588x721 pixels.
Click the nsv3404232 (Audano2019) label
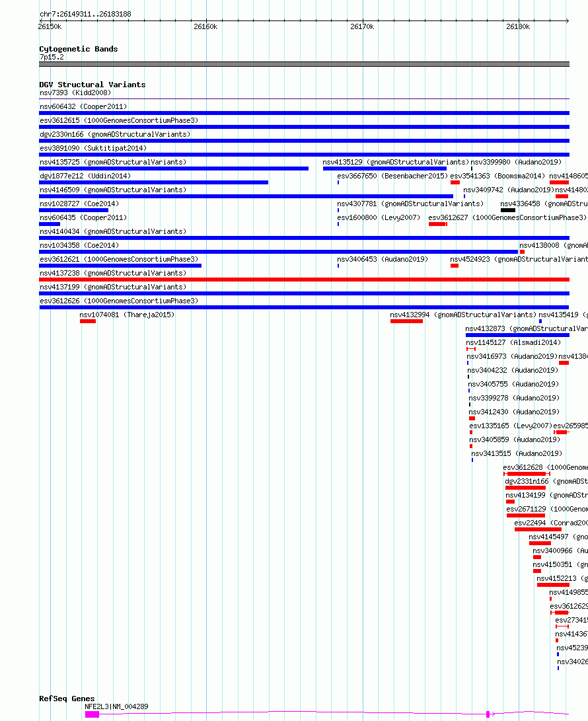(513, 370)
